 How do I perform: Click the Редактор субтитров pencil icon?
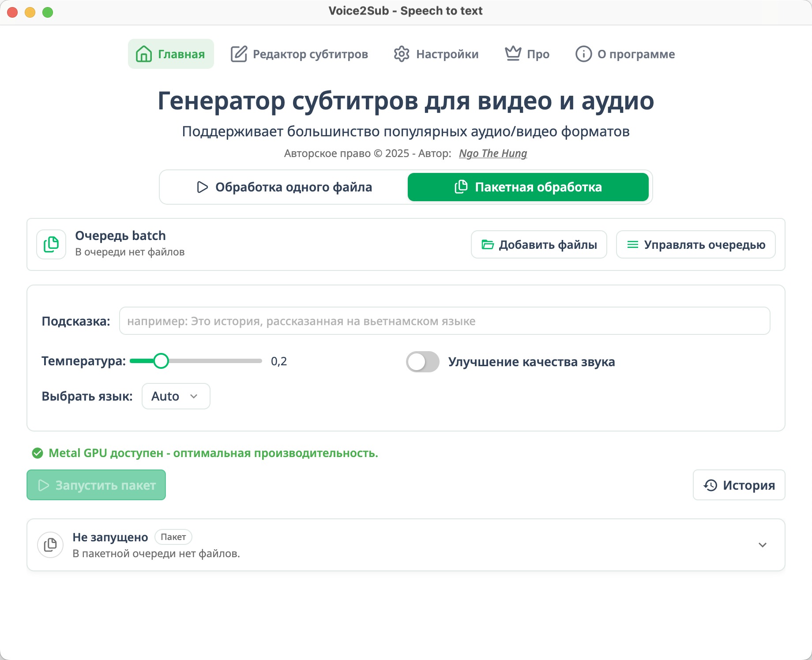coord(239,54)
